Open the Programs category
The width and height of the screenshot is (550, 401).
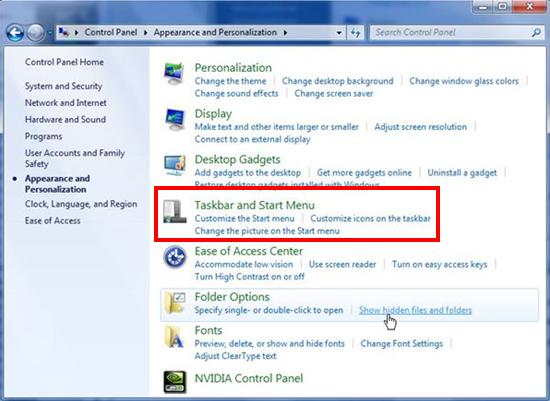43,136
